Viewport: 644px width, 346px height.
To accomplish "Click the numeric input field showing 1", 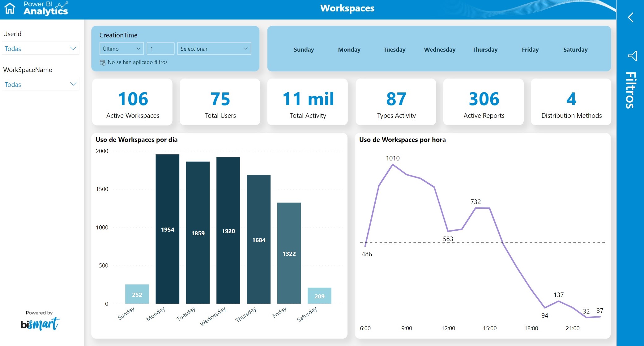I will (160, 49).
